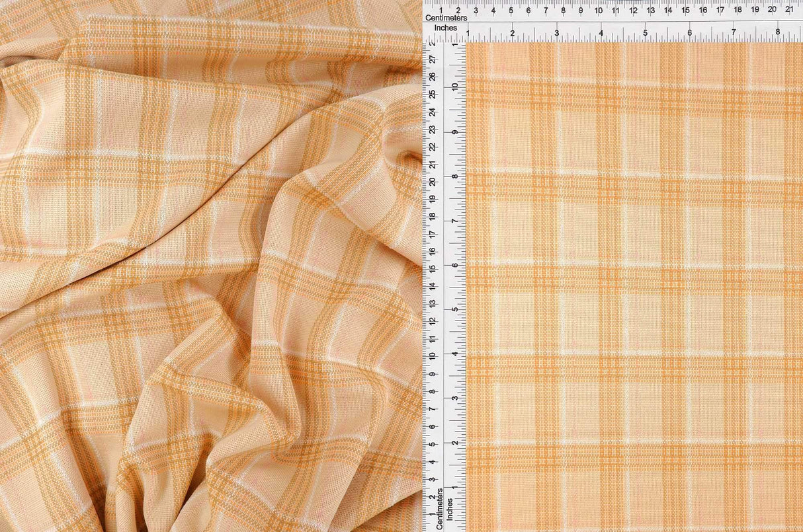This screenshot has width=803, height=532.
Task: Click the 15 on the horizontal centimeter ruler
Action: [687, 11]
